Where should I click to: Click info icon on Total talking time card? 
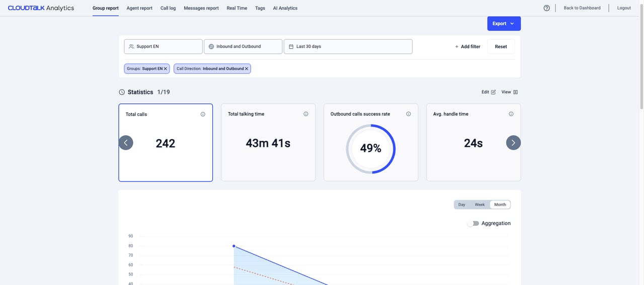(306, 114)
